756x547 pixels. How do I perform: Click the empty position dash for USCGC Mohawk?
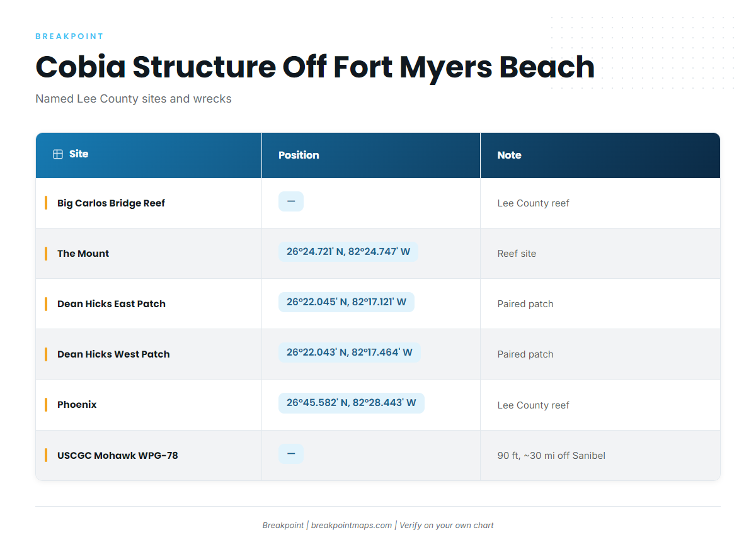(291, 454)
